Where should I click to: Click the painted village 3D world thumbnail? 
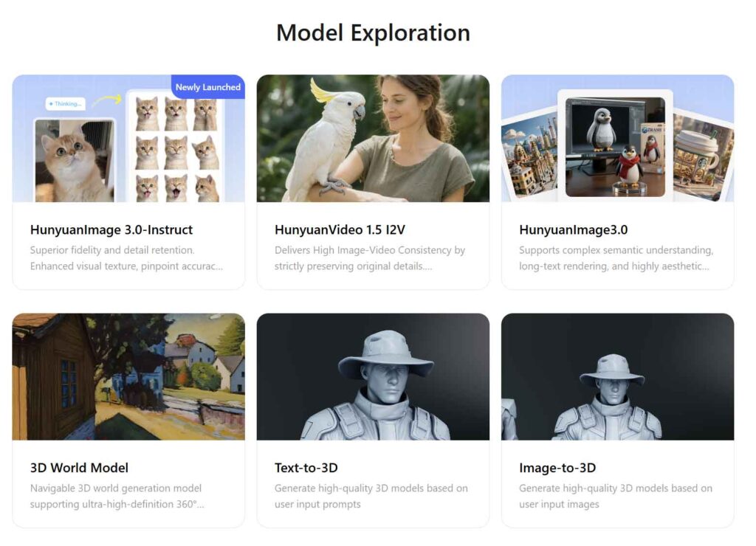tap(128, 375)
